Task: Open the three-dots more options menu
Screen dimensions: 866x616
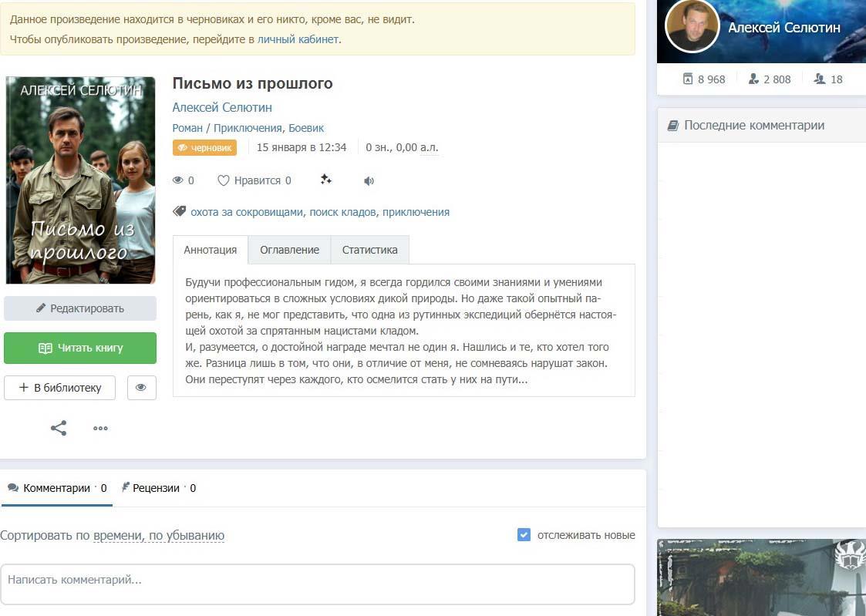Action: (x=100, y=429)
